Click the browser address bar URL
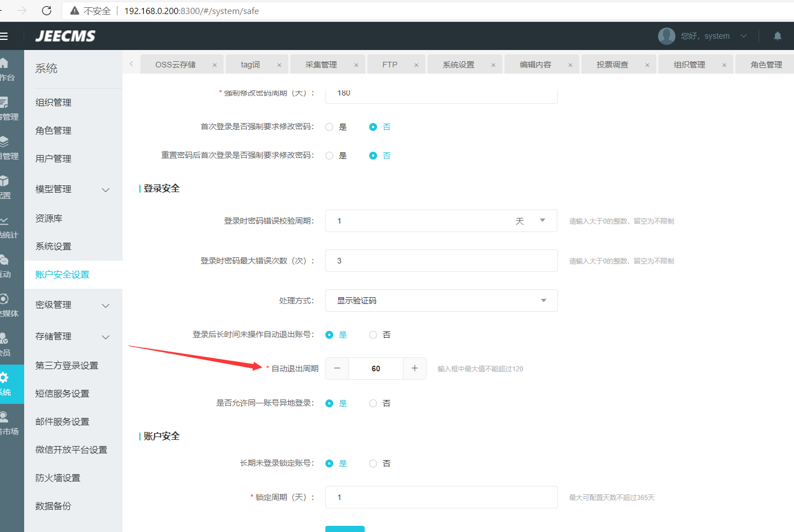 tap(192, 11)
